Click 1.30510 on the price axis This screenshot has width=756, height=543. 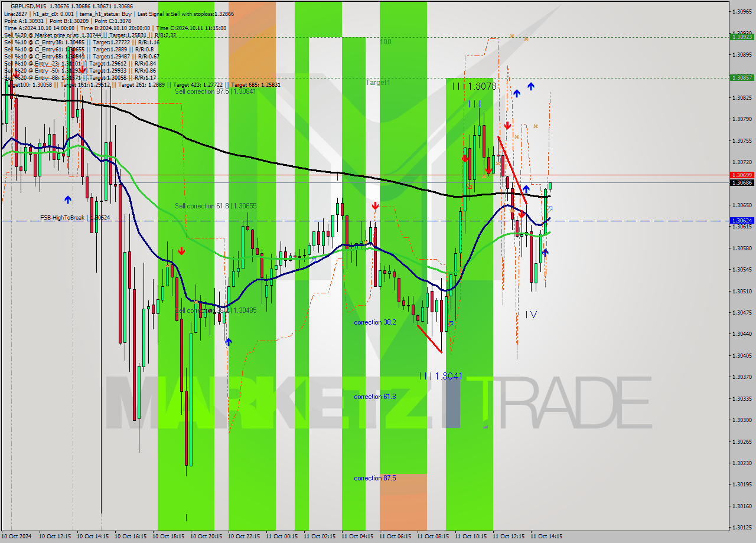[x=742, y=291]
